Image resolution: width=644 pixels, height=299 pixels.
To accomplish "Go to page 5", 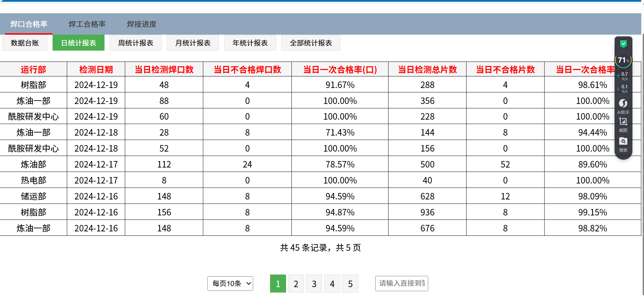I will (351, 284).
